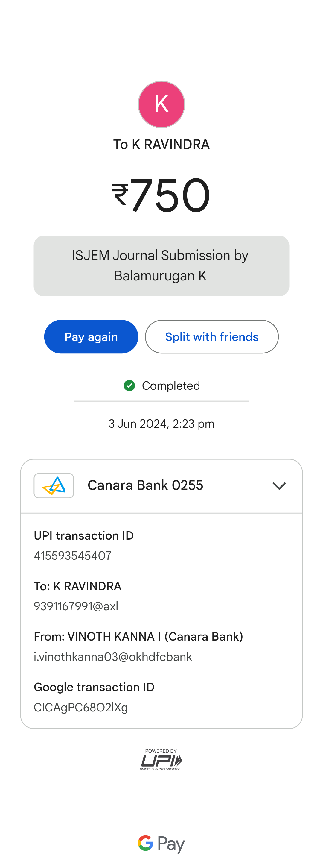Click the Canara Bank logo icon

pyautogui.click(x=54, y=485)
